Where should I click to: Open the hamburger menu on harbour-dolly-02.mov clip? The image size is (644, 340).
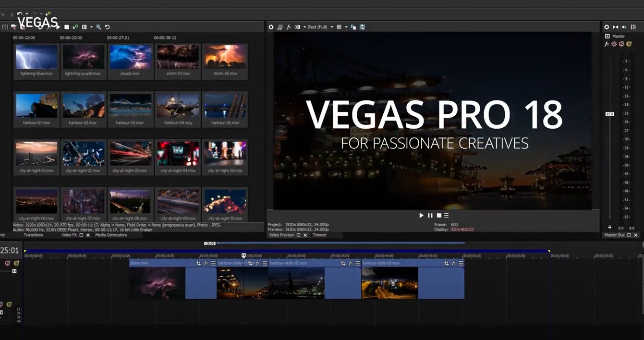(358, 263)
